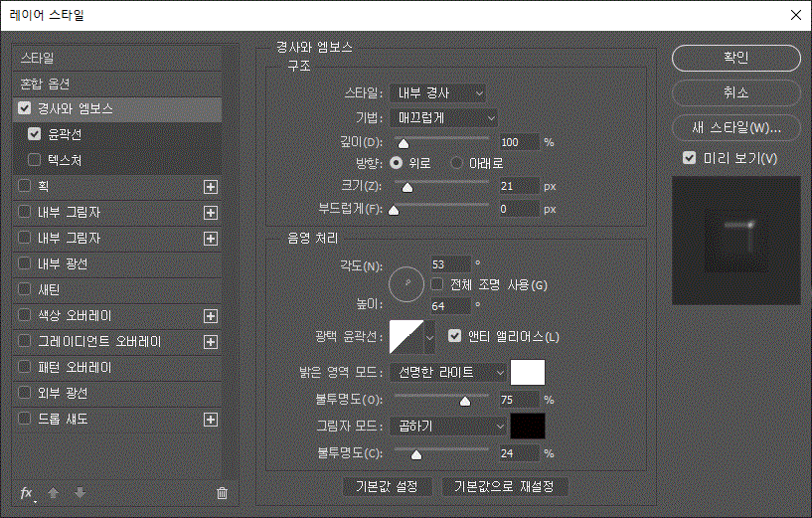812x518 pixels.
Task: Select the 아래로 direction radio button
Action: tap(456, 163)
